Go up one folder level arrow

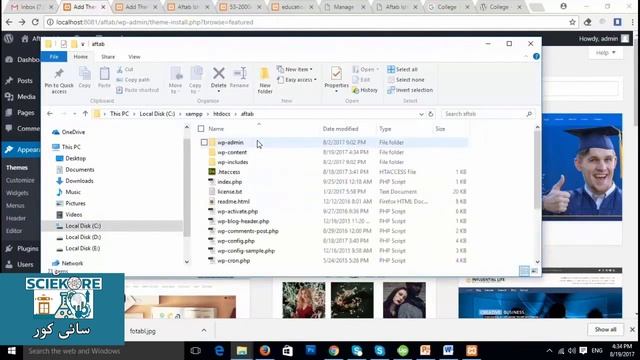pyautogui.click(x=85, y=114)
